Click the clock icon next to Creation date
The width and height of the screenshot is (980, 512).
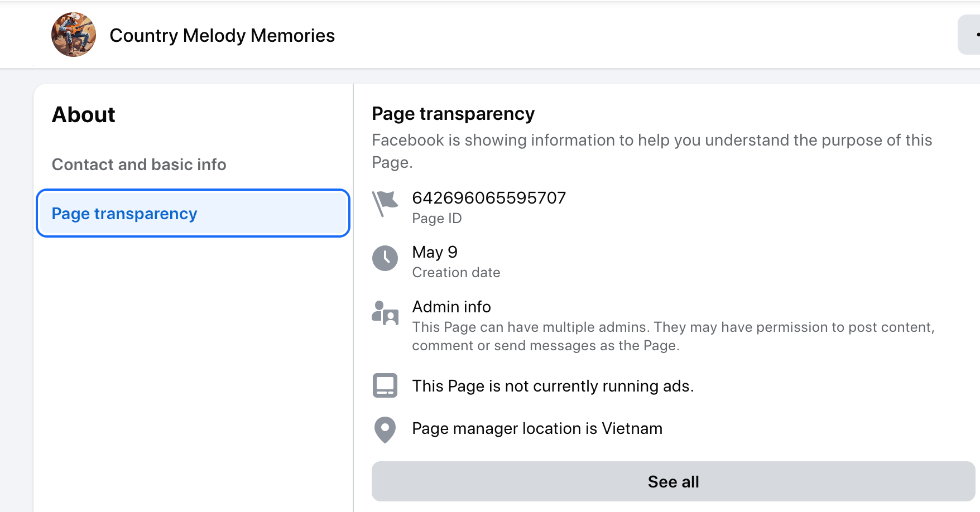(385, 258)
